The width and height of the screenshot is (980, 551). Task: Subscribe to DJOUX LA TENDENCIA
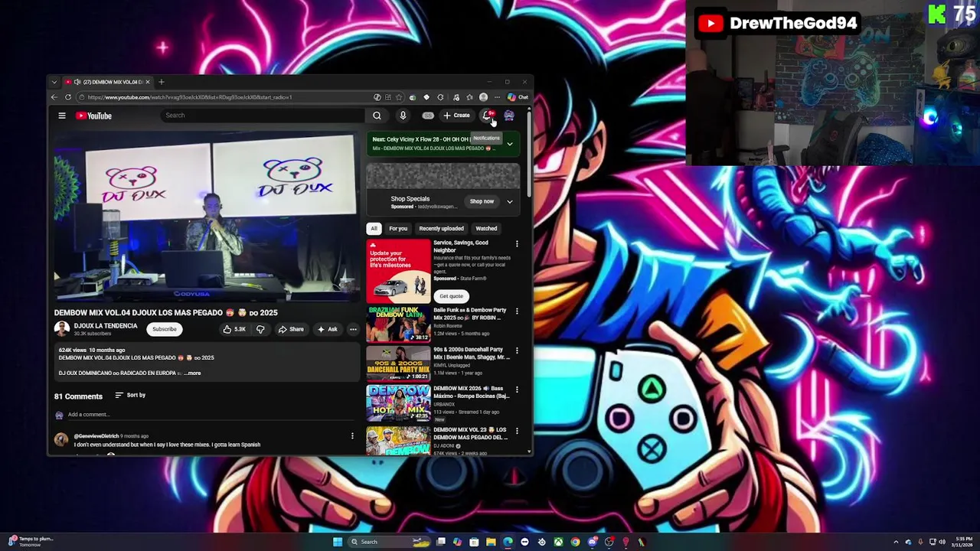tap(164, 329)
